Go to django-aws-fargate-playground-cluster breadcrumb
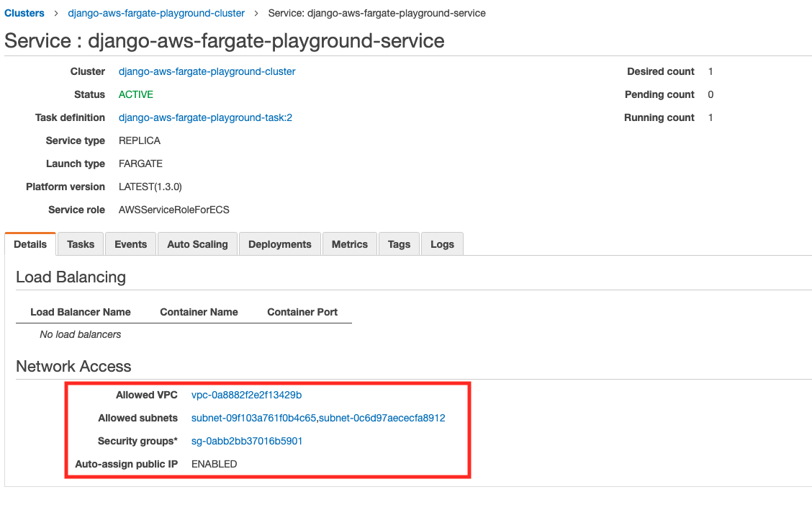Image resolution: width=812 pixels, height=505 pixels. 156,13
